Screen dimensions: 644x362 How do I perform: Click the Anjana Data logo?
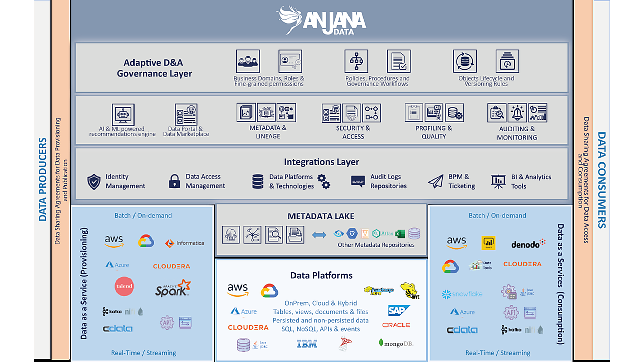tap(321, 21)
